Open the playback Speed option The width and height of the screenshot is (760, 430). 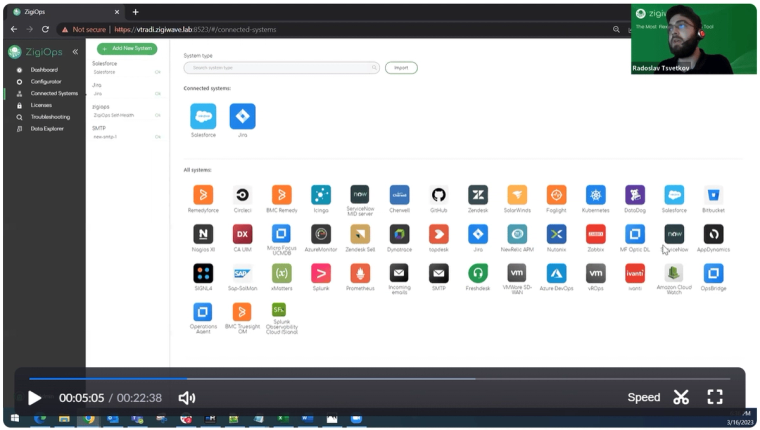click(x=644, y=398)
